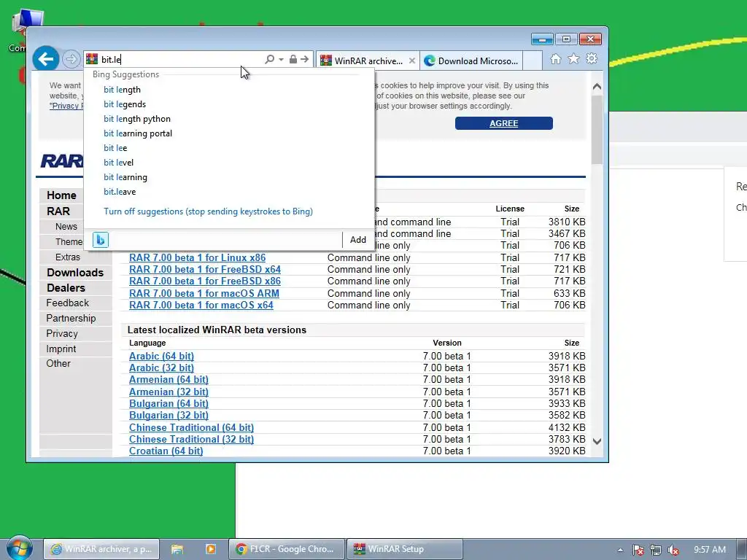Switch to WinRAR Setup taskbar button

(x=404, y=549)
